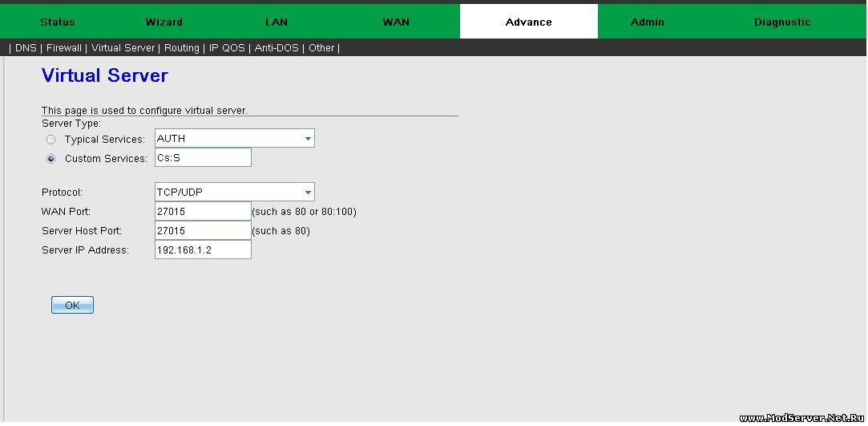Expand the Typical Services AUTH dropdown
Screen dimensions: 868x426
point(235,139)
